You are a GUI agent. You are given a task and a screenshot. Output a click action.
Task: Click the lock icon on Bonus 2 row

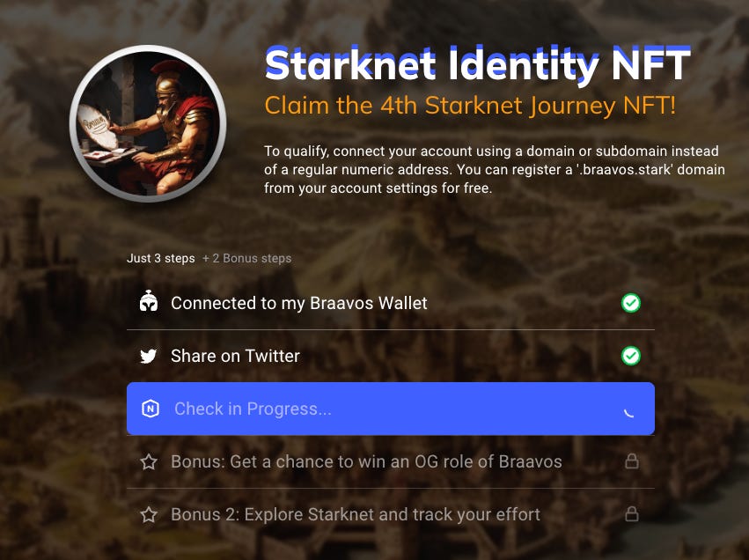coord(631,514)
